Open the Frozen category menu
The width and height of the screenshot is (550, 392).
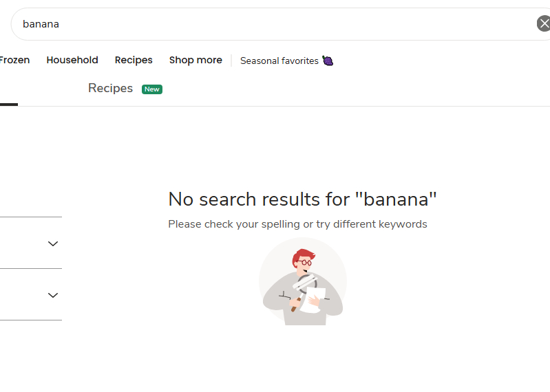click(14, 60)
